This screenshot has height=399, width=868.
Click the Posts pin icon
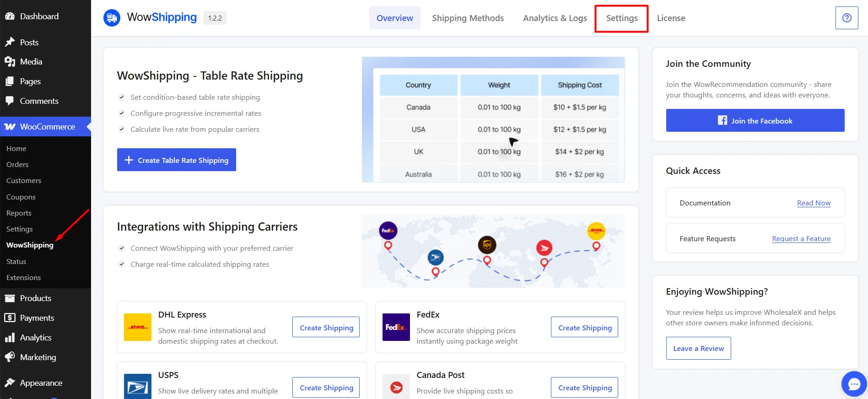[10, 42]
